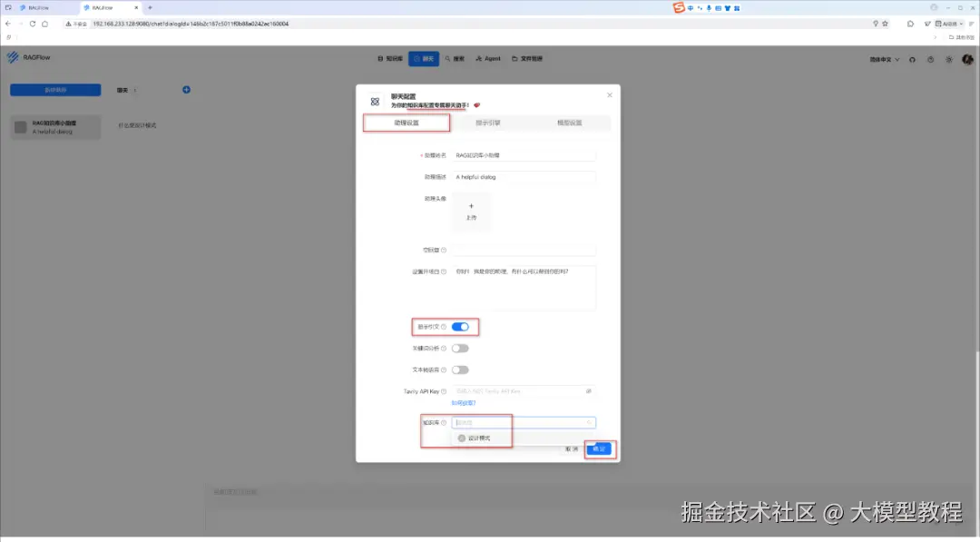
Task: Toggle the 显示引文 switch off
Action: 460,327
